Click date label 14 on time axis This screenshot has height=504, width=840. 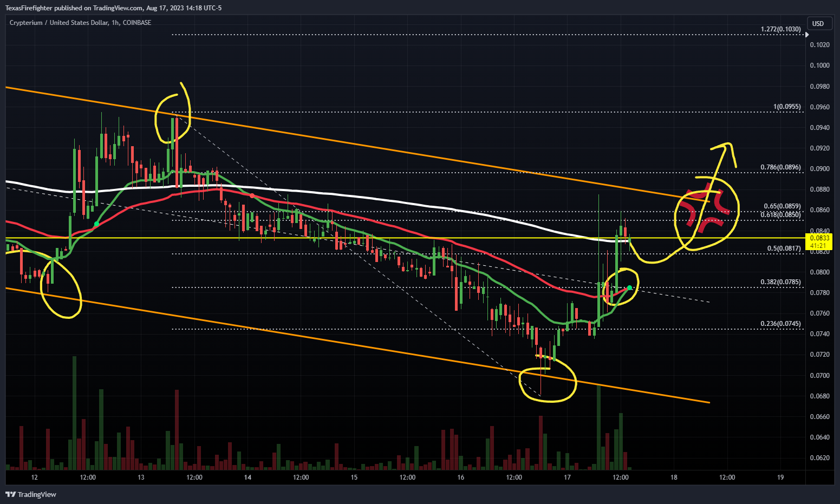point(248,477)
